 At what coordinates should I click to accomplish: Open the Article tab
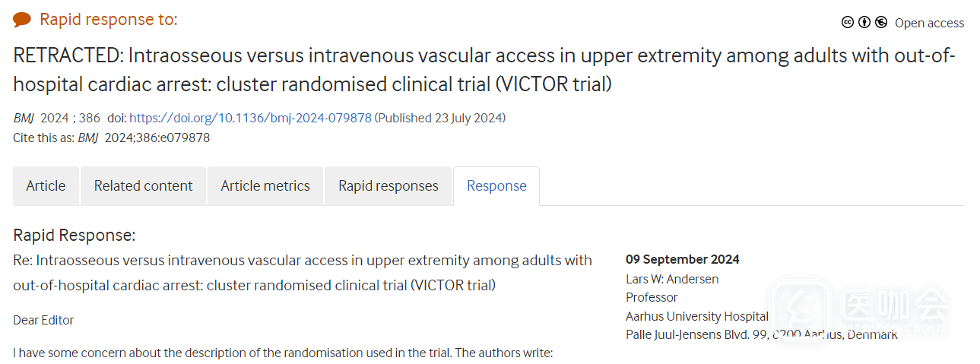(x=46, y=186)
